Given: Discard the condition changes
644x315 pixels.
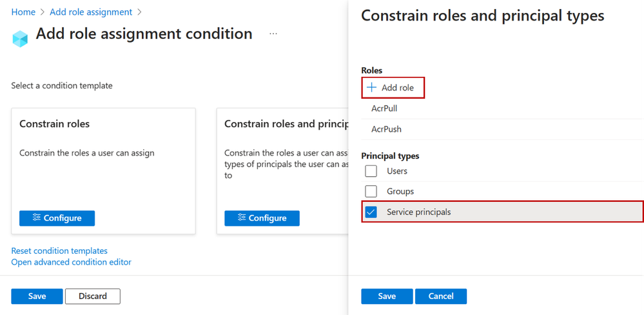Looking at the screenshot, I should [93, 296].
